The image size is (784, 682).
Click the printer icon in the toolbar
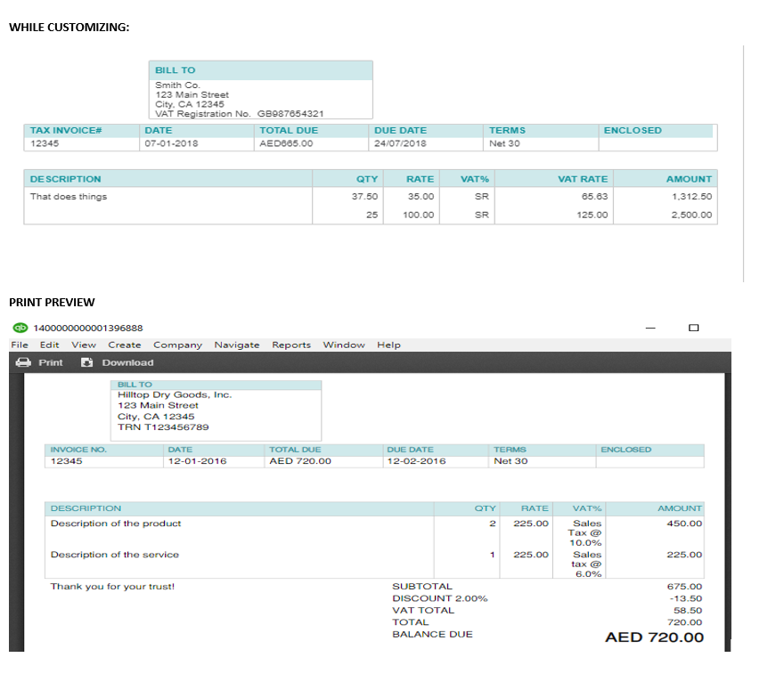[x=23, y=362]
